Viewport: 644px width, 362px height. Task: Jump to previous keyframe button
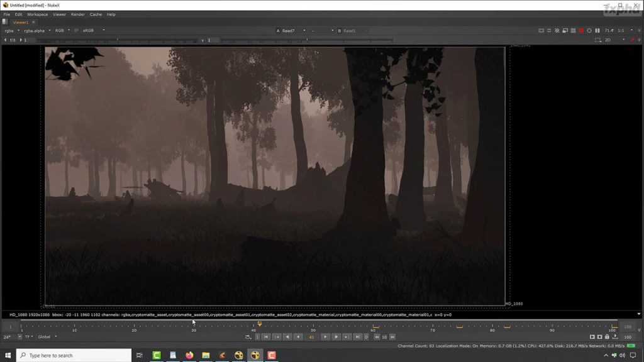(277, 337)
